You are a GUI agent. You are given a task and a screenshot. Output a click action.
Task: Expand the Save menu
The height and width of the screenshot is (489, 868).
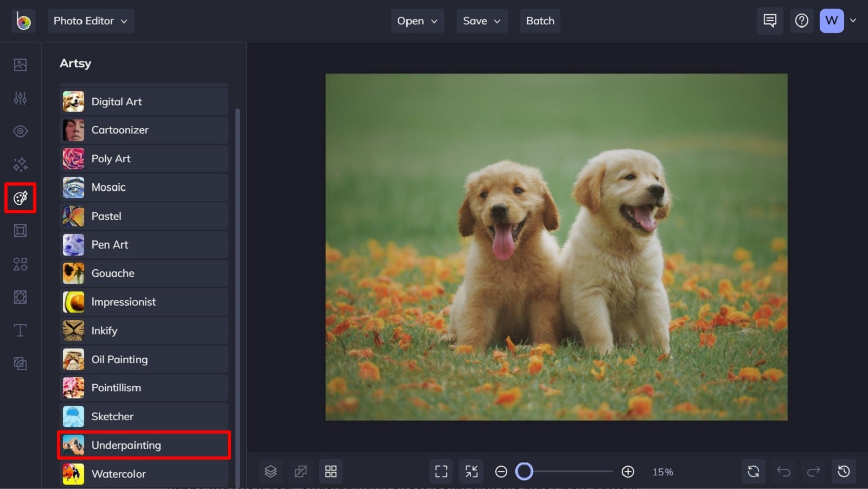[482, 21]
